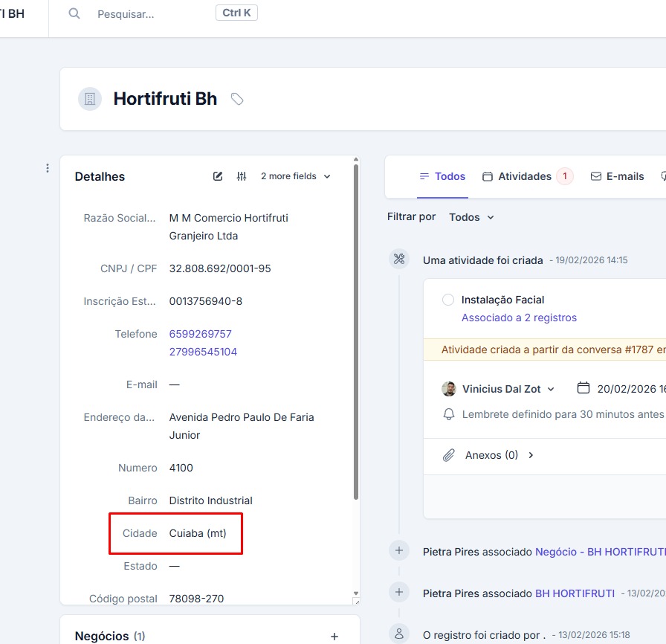This screenshot has height=644, width=666.
Task: Mark Instalação Facial activity as complete
Action: [x=447, y=300]
